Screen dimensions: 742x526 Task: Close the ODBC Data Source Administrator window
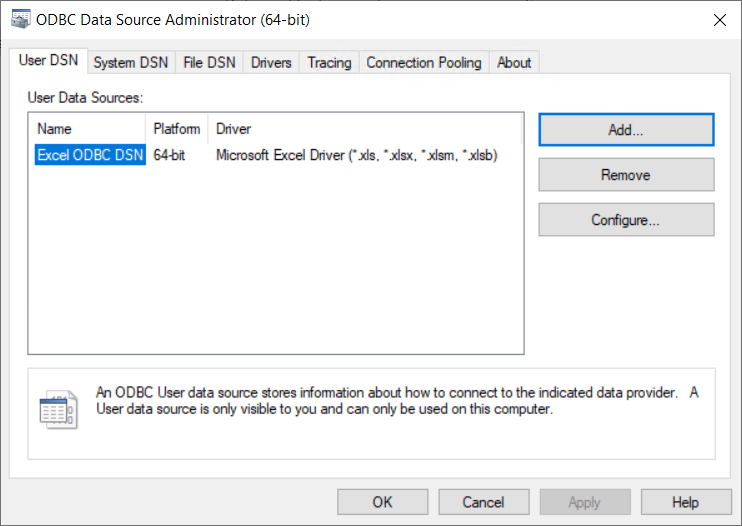coord(718,19)
